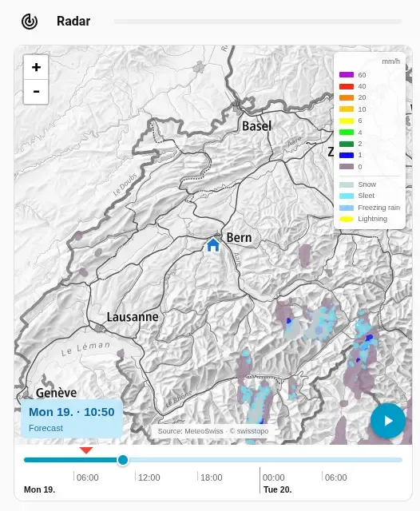Jump timeline to 12:00 Monday
The width and height of the screenshot is (420, 511).
149,477
